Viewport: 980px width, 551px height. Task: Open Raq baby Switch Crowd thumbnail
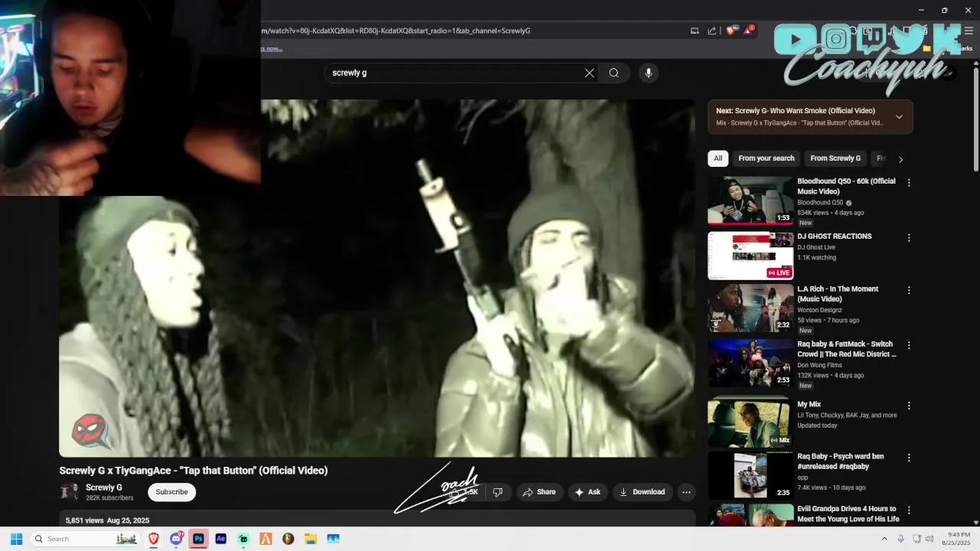[x=750, y=364]
